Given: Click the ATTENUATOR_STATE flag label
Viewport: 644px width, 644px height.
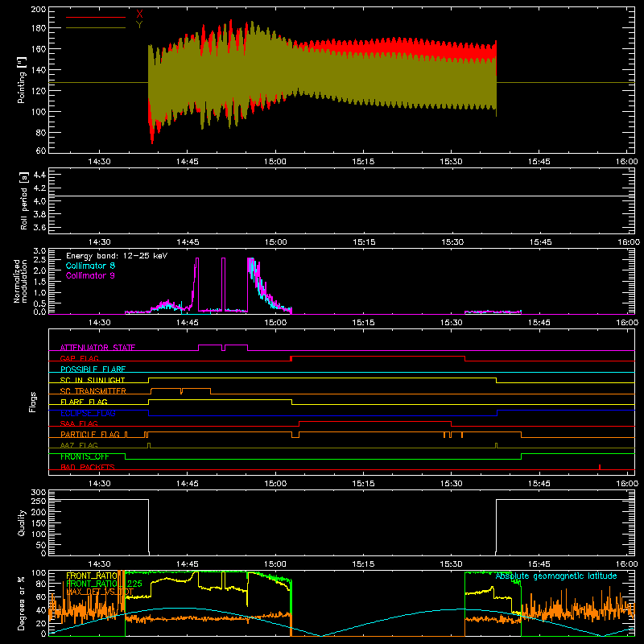Looking at the screenshot, I should [x=97, y=348].
